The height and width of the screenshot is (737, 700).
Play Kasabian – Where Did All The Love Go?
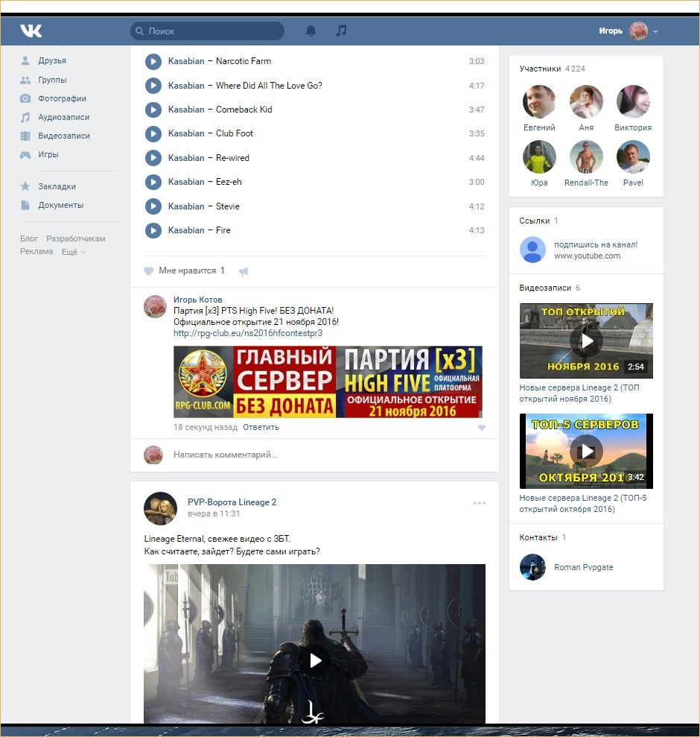click(153, 86)
